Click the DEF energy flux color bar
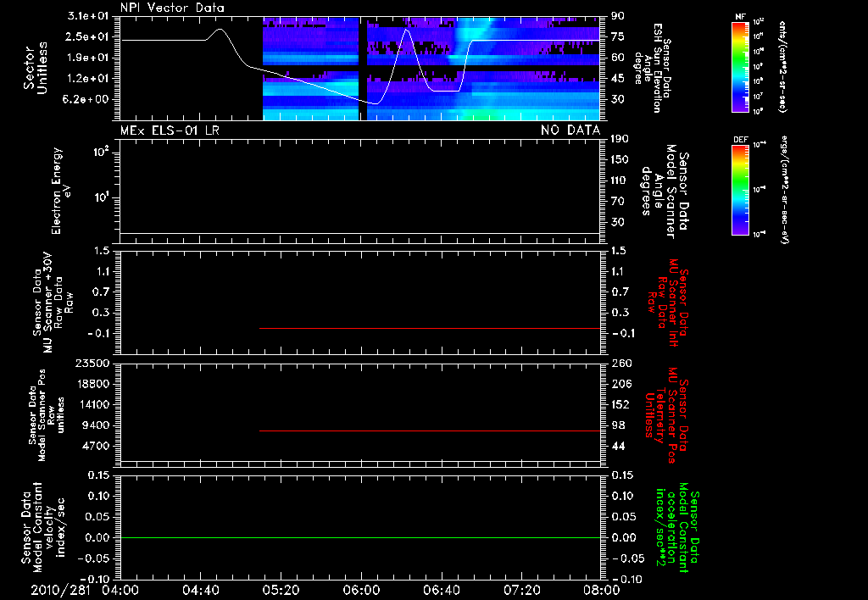Viewport: 868px width, 600px height. 740,190
